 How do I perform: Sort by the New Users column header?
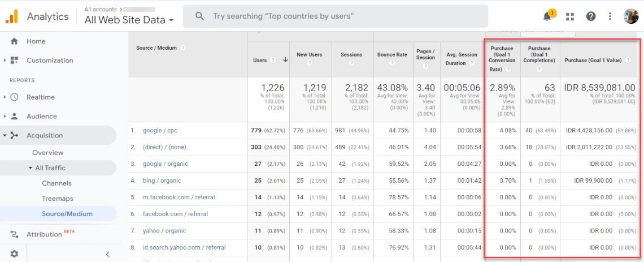pyautogui.click(x=309, y=54)
